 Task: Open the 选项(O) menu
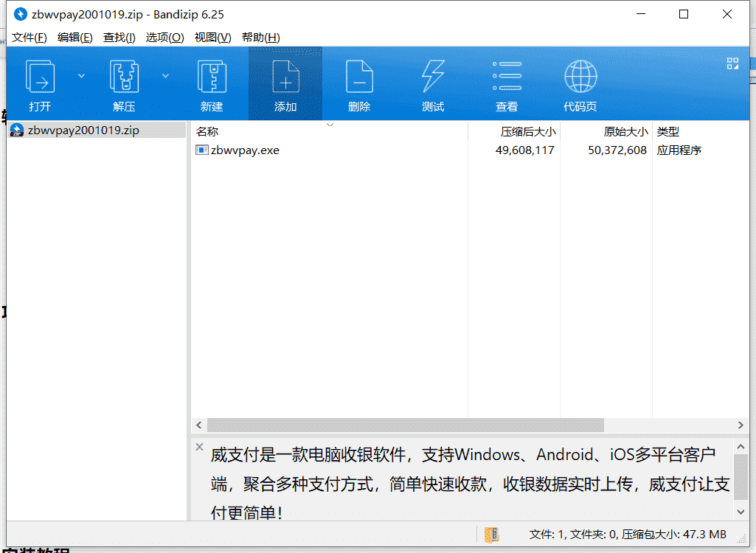[x=165, y=37]
